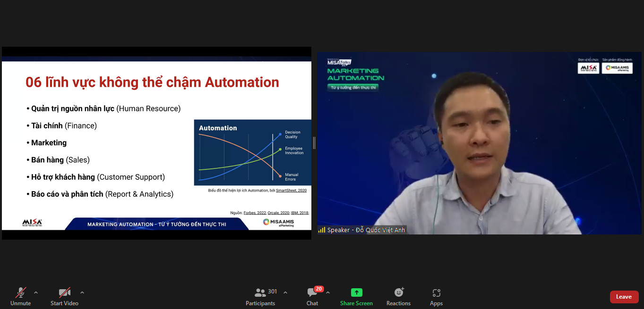Click the green Share Screen icon

[x=356, y=292]
